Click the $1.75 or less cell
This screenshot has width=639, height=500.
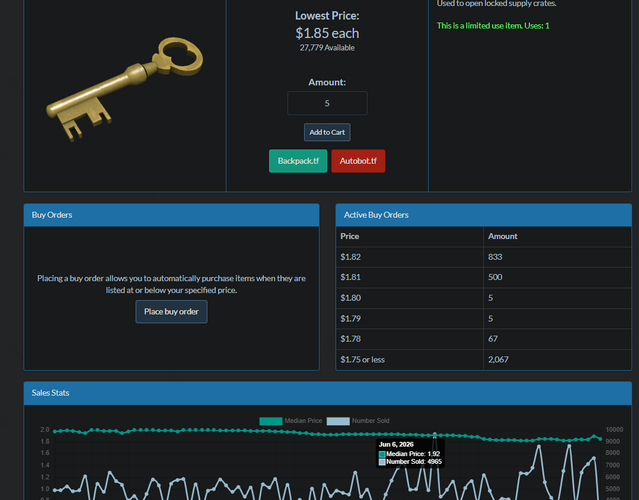point(410,360)
